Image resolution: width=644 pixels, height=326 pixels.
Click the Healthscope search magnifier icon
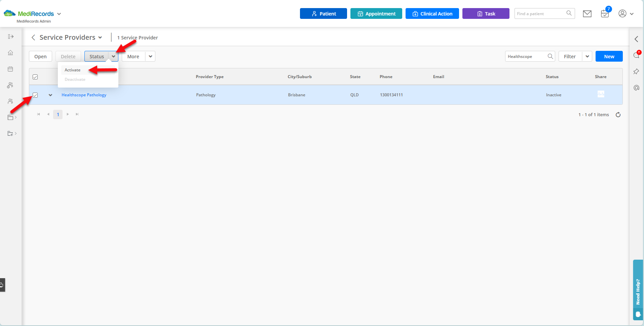pos(550,56)
